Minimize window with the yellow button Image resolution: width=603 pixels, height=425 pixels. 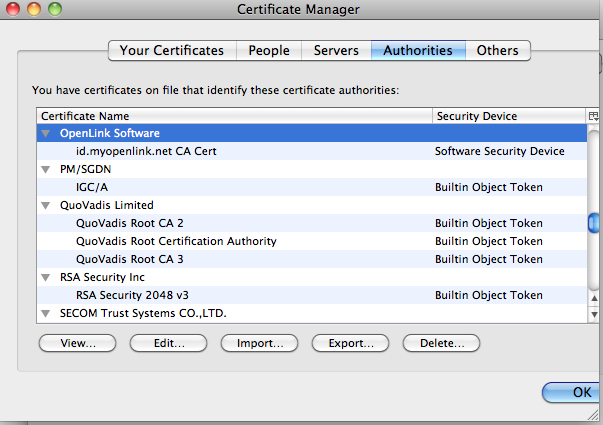tap(34, 9)
